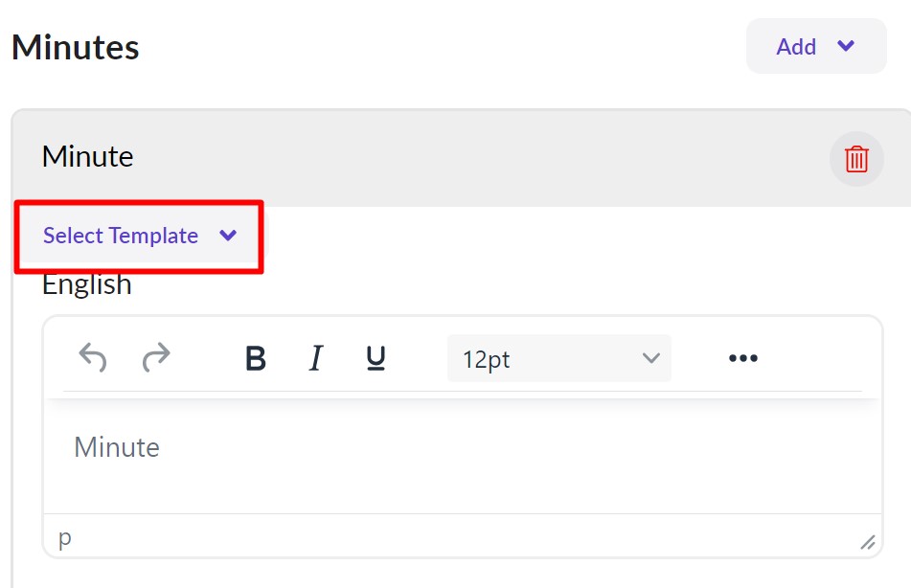
Task: Click the font size dropdown arrow
Action: click(x=650, y=358)
